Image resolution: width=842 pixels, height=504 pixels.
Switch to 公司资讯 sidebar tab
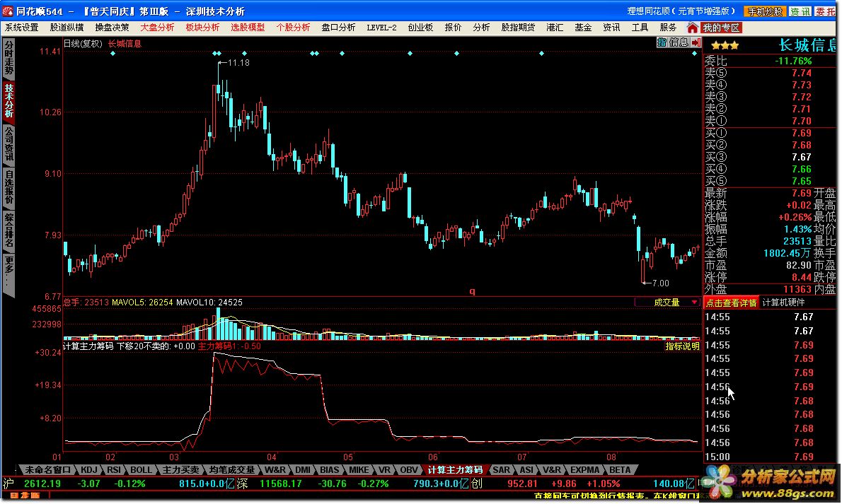click(x=8, y=143)
